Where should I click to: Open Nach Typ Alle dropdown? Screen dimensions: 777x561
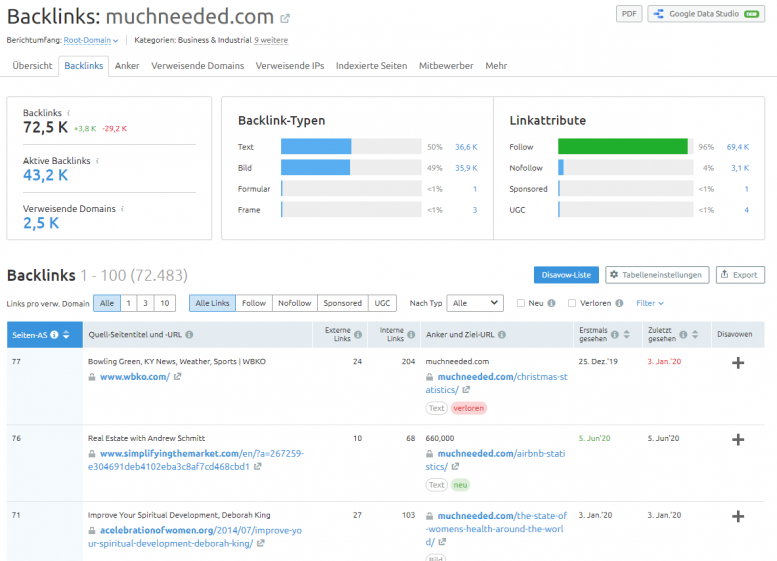coord(475,303)
